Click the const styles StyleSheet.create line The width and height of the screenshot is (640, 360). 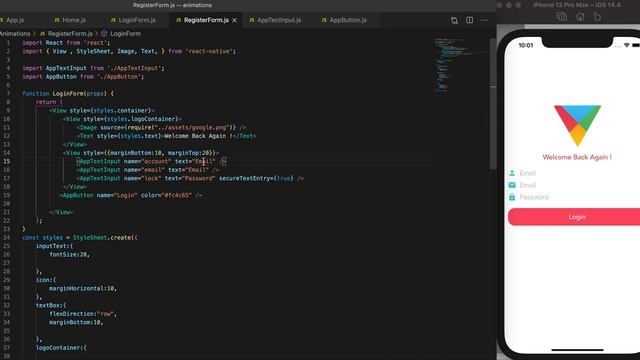80,238
